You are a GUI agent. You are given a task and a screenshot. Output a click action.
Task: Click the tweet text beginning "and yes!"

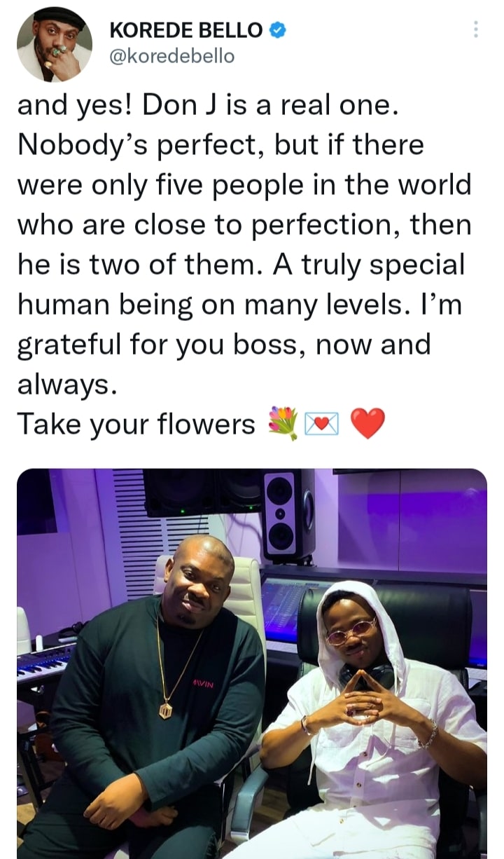244,245
